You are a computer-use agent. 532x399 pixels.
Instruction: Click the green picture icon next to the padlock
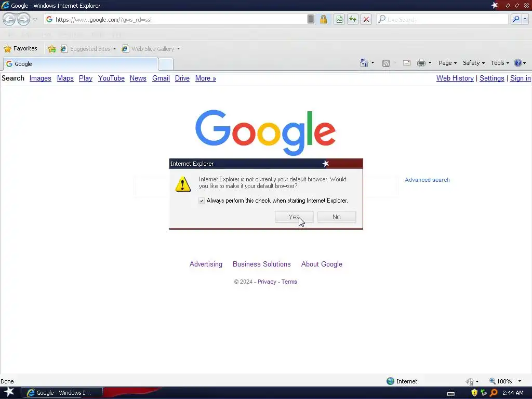tap(339, 19)
